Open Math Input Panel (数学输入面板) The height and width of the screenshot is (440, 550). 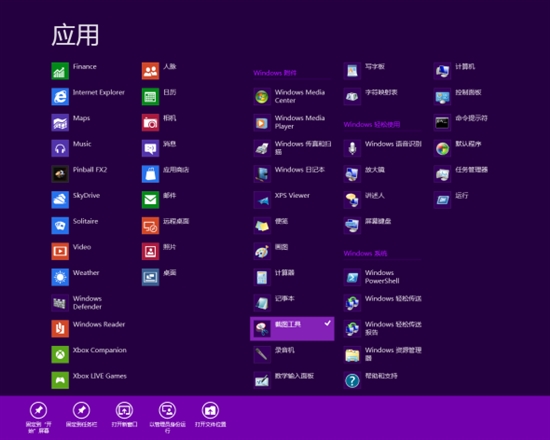(x=284, y=380)
